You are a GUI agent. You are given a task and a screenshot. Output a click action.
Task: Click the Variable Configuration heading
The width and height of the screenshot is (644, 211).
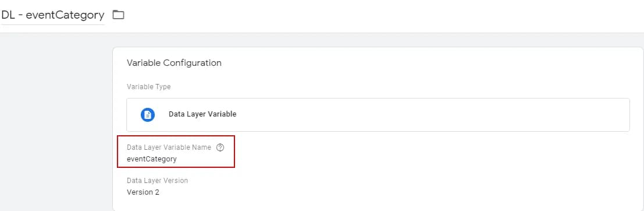[174, 63]
